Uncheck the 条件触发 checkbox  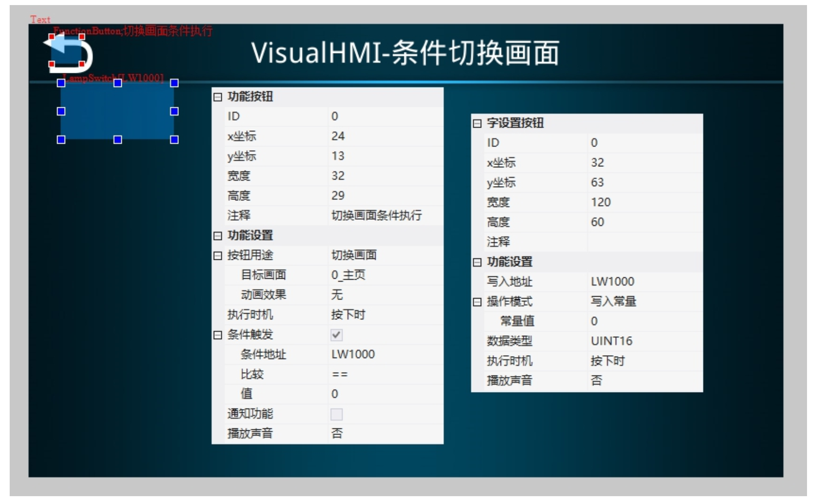[x=336, y=335]
